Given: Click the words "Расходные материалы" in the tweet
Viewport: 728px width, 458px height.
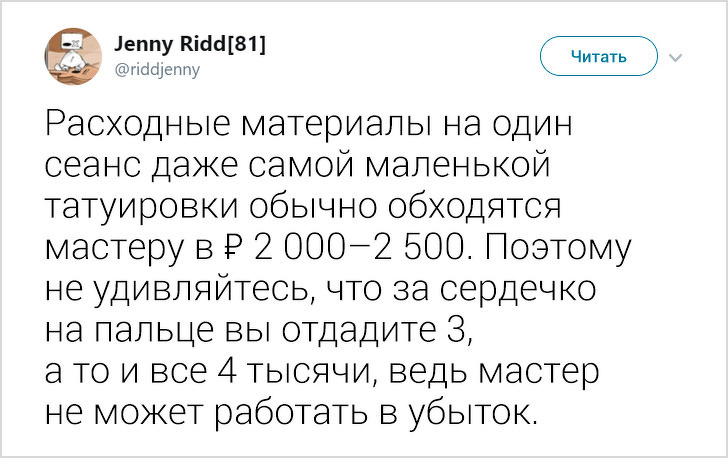Looking at the screenshot, I should tap(221, 127).
